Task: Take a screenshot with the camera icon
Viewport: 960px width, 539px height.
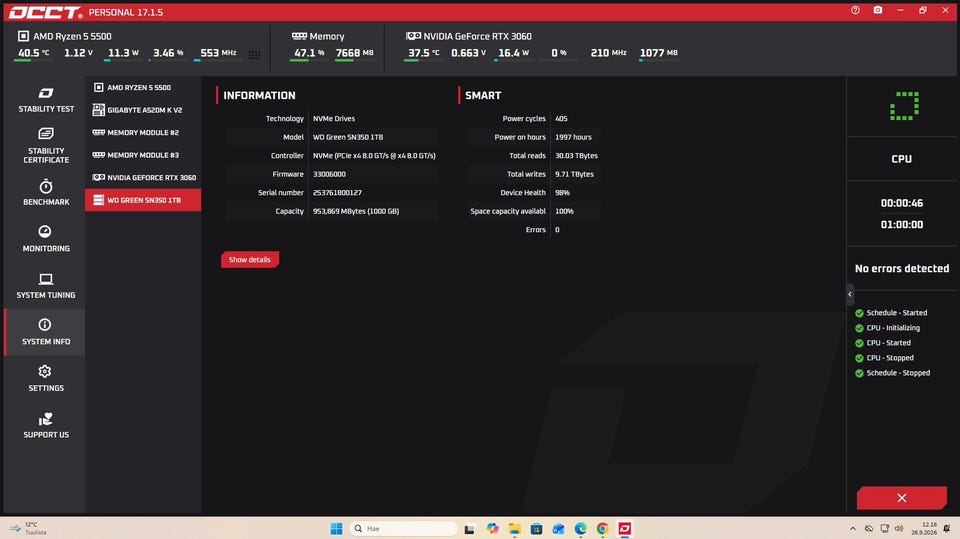Action: coord(878,10)
